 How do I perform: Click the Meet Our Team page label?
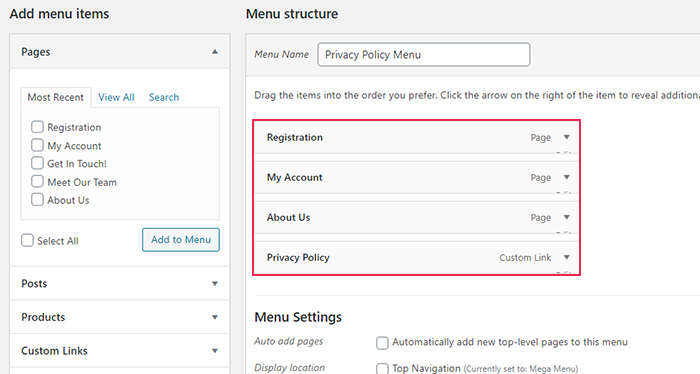[x=82, y=182]
